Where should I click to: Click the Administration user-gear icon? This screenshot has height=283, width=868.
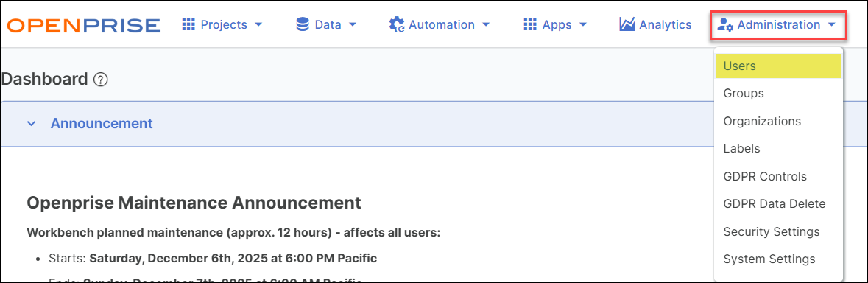coord(725,25)
